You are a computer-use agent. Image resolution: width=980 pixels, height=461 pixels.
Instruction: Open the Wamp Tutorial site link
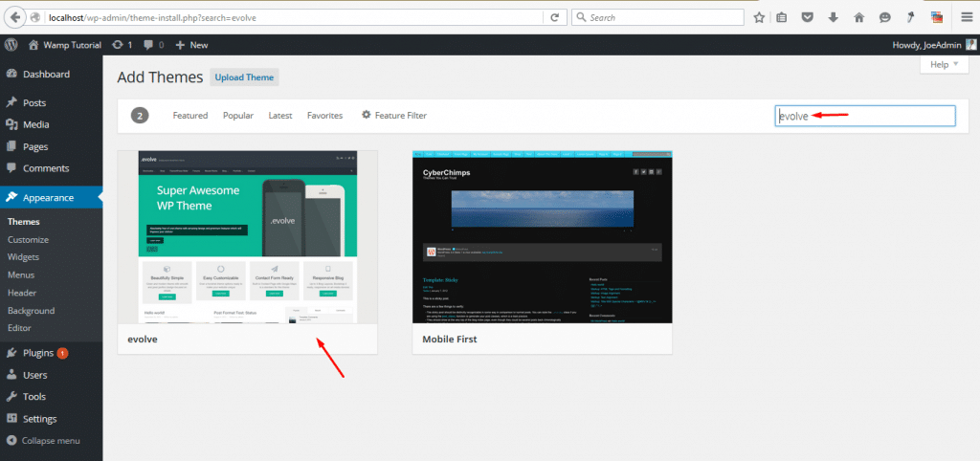pos(65,45)
